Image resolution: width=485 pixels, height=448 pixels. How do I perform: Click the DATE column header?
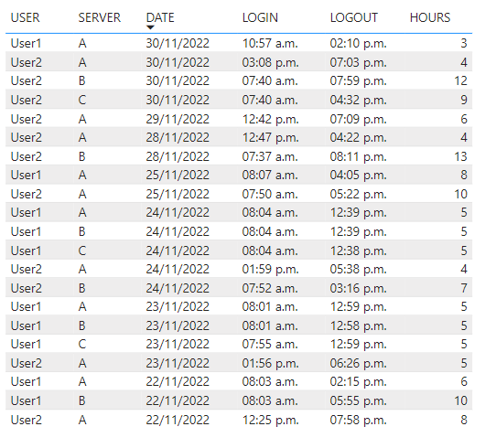point(160,17)
